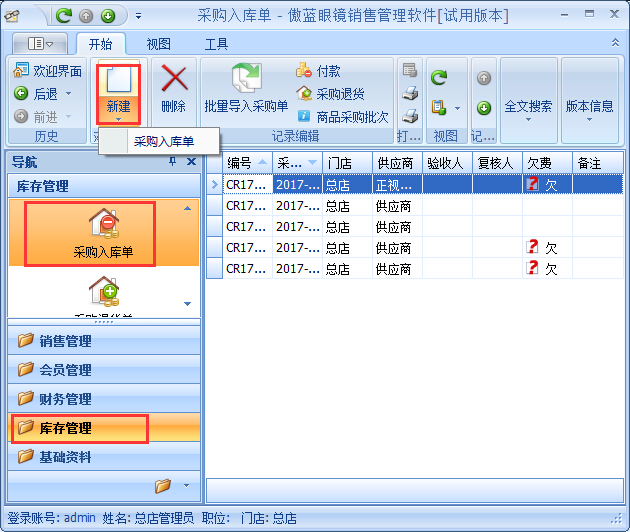Click the 采购退货 purchase return button
This screenshot has width=630, height=532.
tap(330, 94)
